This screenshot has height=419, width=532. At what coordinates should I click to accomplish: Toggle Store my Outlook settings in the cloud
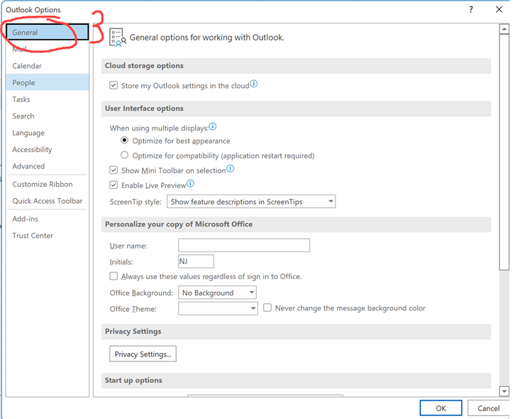[113, 85]
